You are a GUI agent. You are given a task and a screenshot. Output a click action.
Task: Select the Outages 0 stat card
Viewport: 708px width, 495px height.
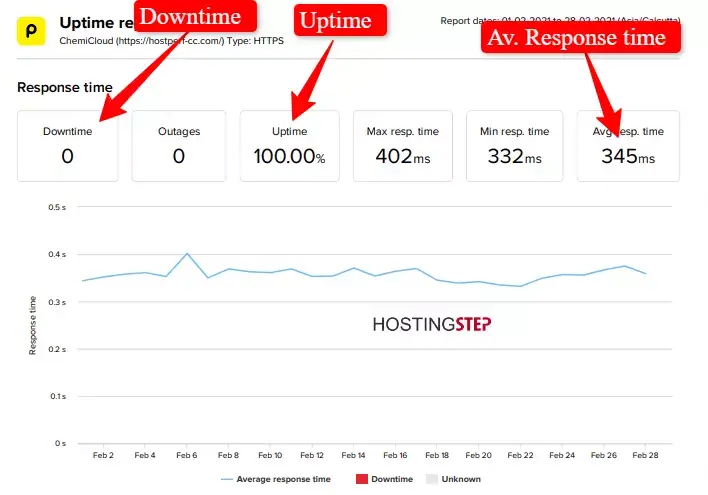[179, 146]
